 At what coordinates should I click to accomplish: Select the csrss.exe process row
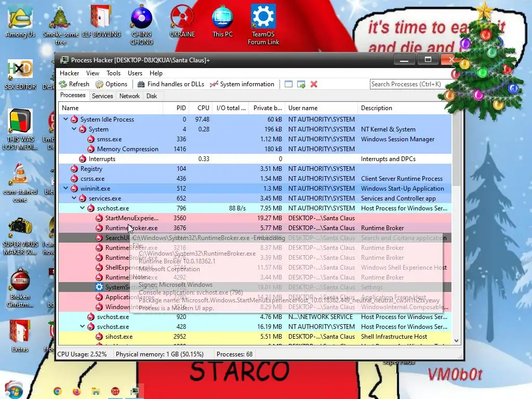point(255,179)
